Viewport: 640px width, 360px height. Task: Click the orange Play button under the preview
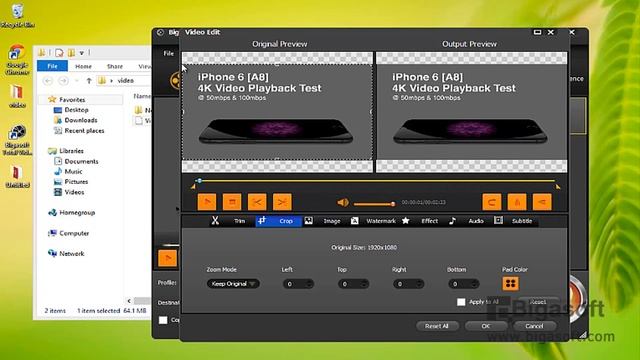click(207, 202)
